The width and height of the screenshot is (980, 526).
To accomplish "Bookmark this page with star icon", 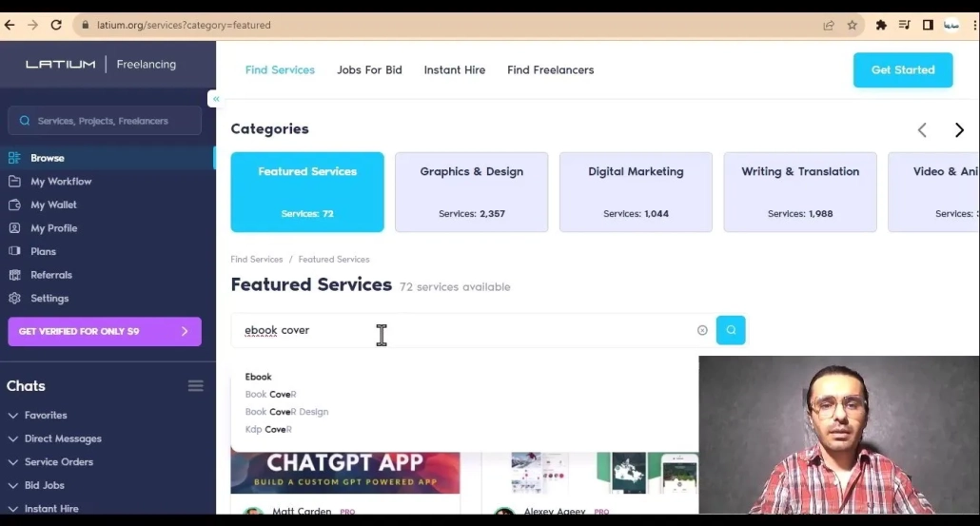I will 853,25.
